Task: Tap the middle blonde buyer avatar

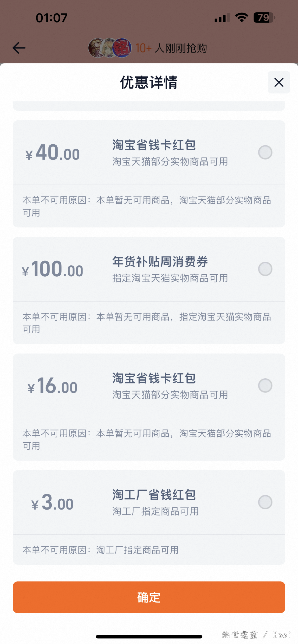Action: (x=109, y=48)
